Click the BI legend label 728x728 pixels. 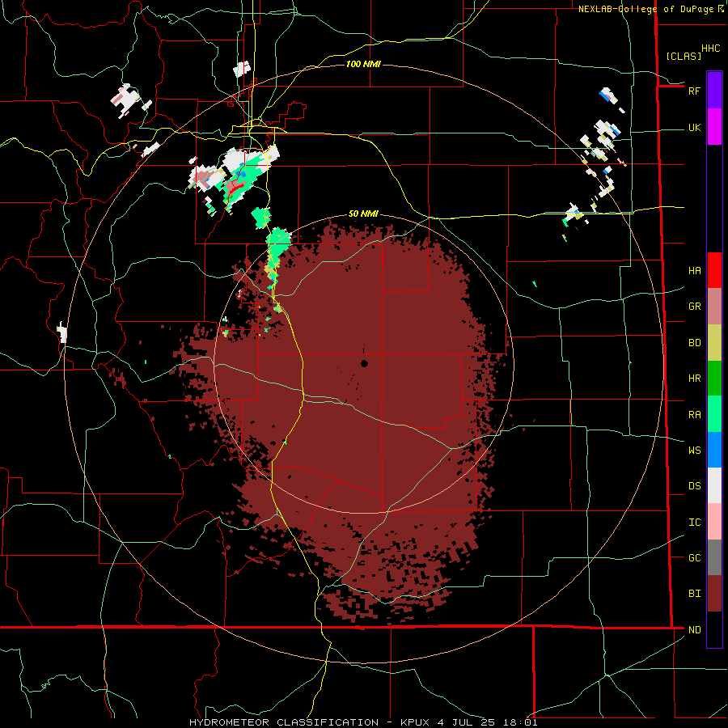coord(694,594)
